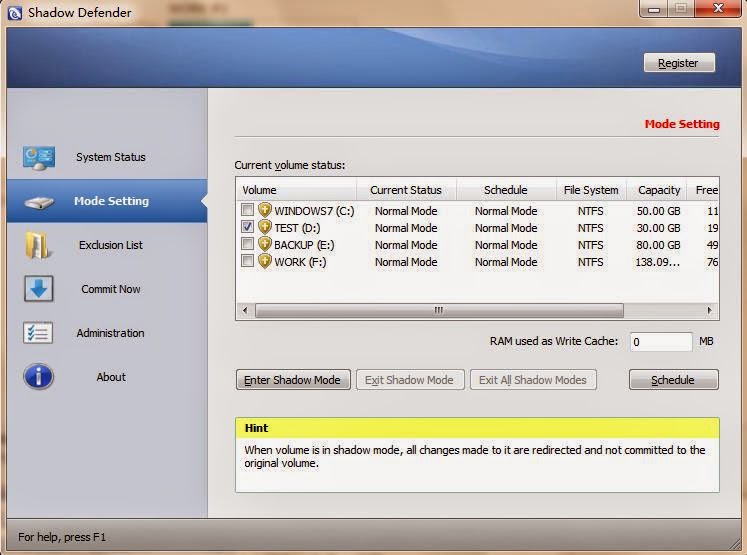Select the WORK (F:) volume name
The width and height of the screenshot is (747, 555).
coord(301,262)
